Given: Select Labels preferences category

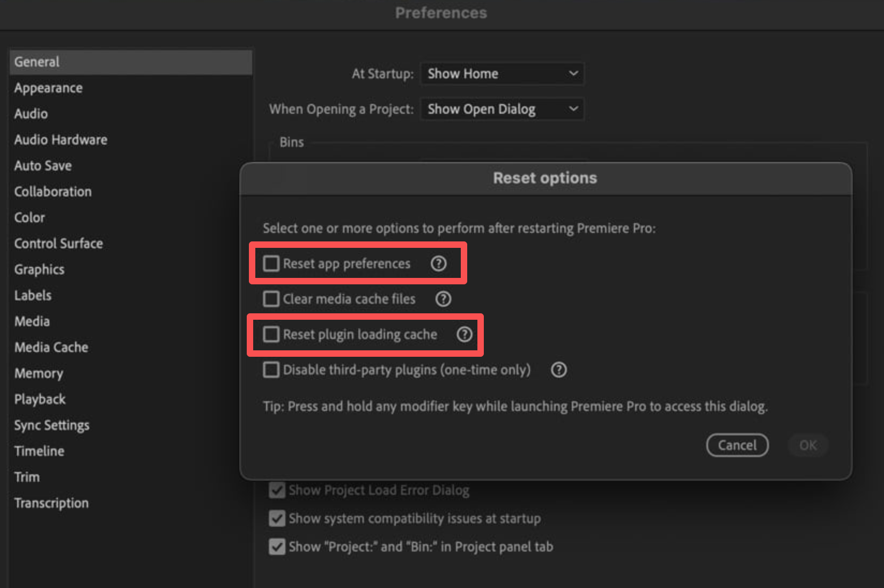Looking at the screenshot, I should tap(33, 295).
